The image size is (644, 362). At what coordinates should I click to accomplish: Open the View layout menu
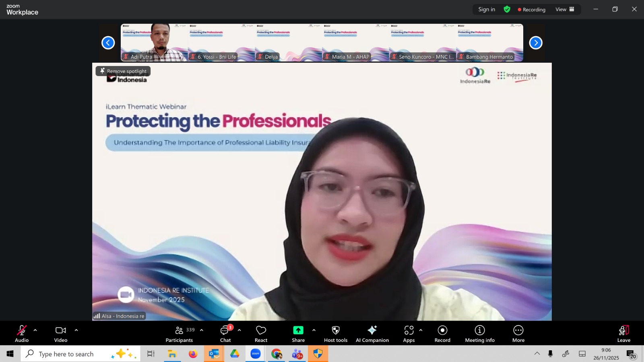[x=565, y=9]
